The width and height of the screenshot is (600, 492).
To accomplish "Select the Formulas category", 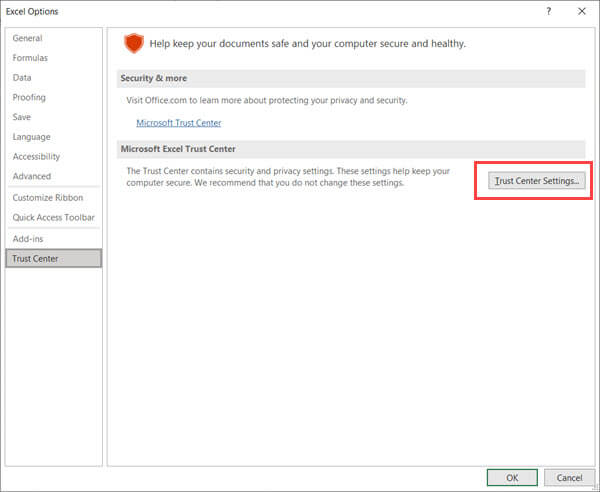I will 30,58.
